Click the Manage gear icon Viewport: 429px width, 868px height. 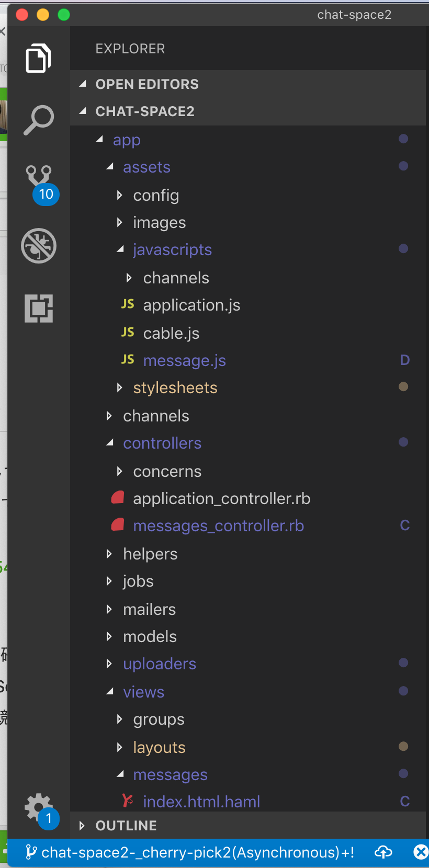39,808
